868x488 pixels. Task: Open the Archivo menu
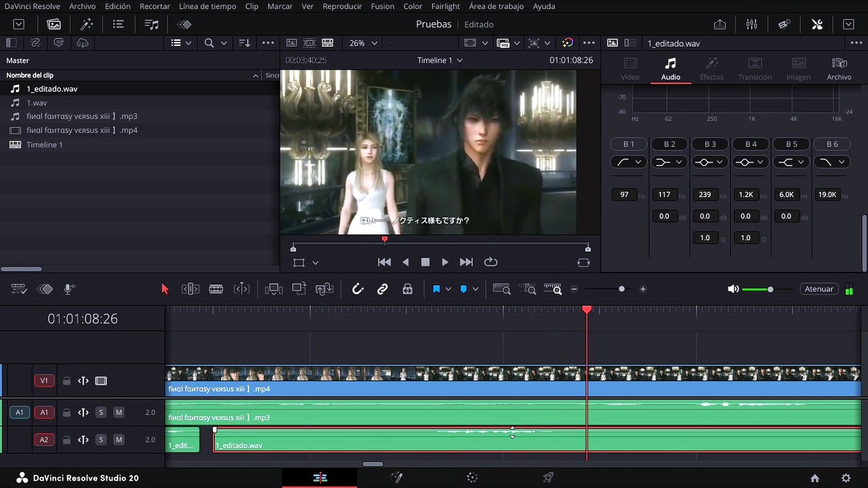click(82, 6)
